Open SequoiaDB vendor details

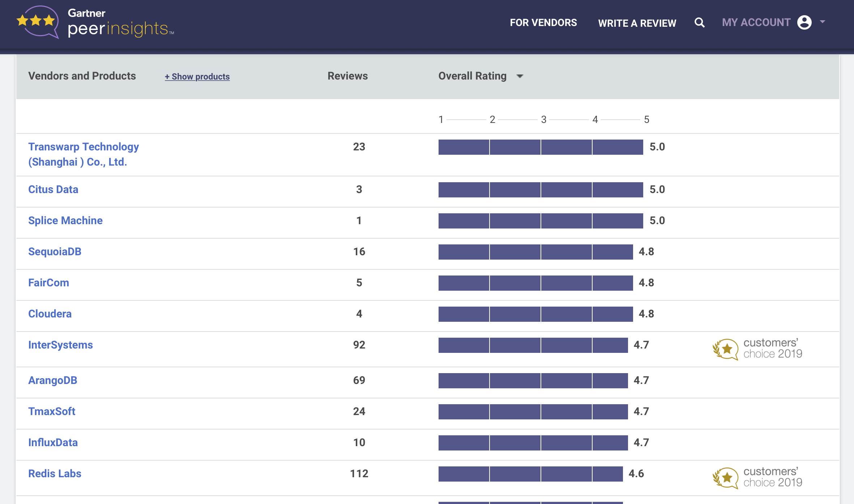[x=55, y=252]
